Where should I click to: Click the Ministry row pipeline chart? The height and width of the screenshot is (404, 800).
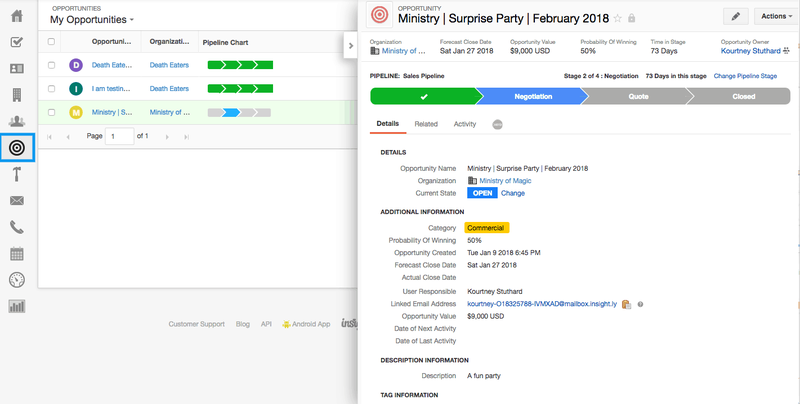coord(239,113)
